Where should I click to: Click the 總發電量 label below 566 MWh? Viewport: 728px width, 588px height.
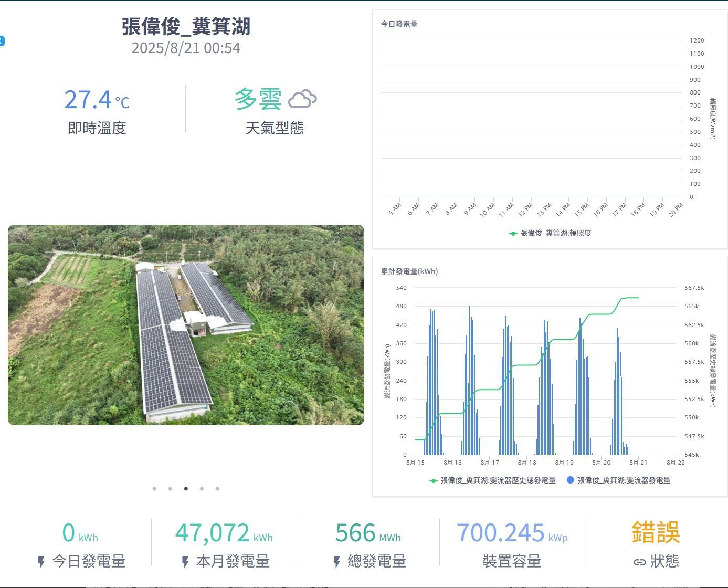[x=377, y=562]
